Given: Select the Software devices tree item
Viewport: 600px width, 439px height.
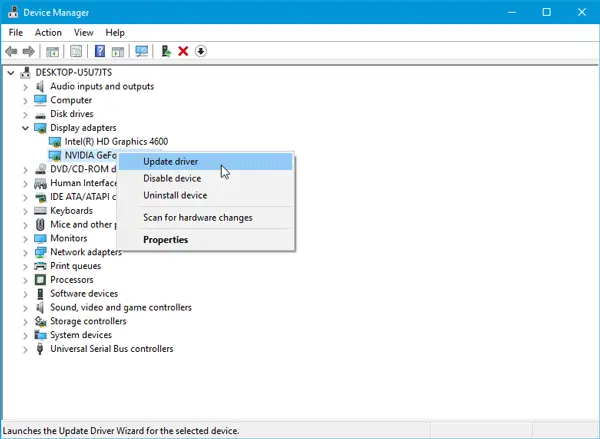Looking at the screenshot, I should (84, 294).
